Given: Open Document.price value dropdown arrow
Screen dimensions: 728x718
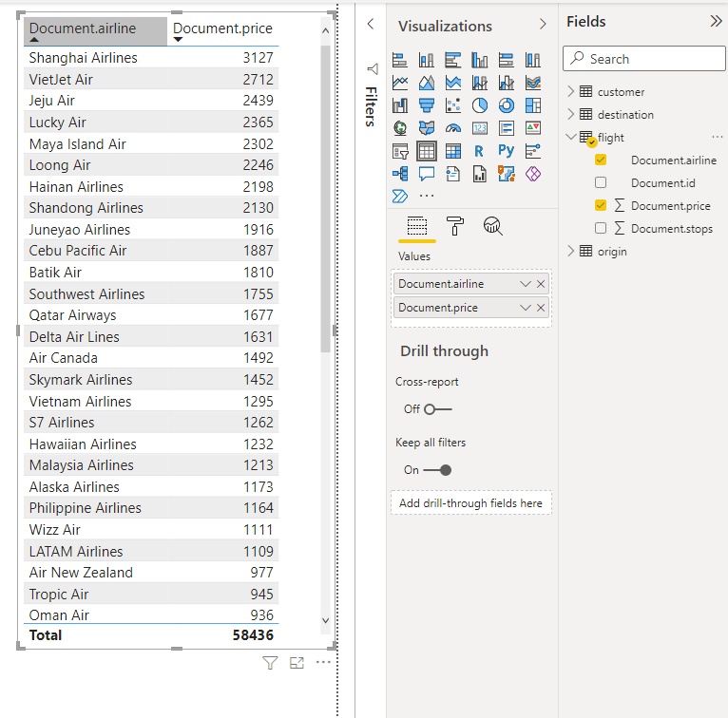Looking at the screenshot, I should pyautogui.click(x=526, y=308).
